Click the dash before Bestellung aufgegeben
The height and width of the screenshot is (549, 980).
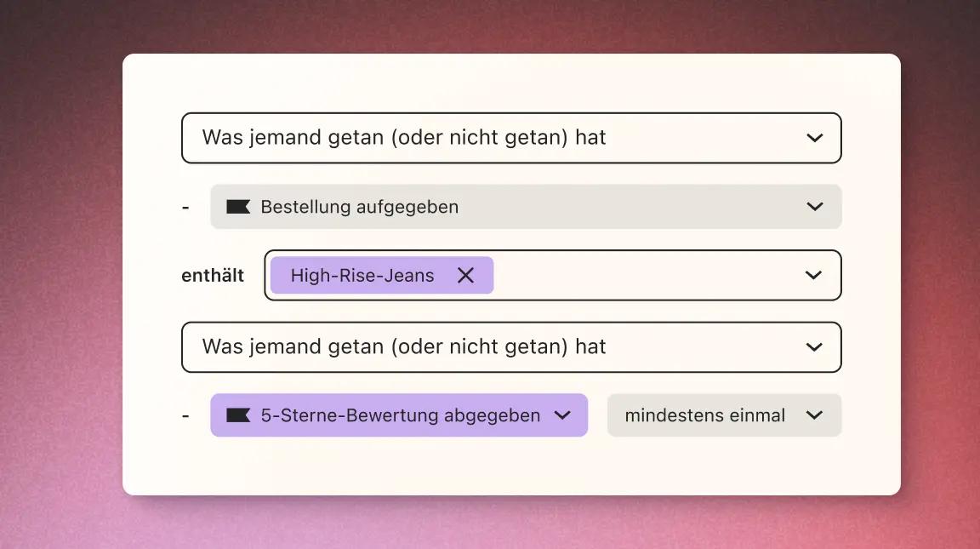pos(185,206)
